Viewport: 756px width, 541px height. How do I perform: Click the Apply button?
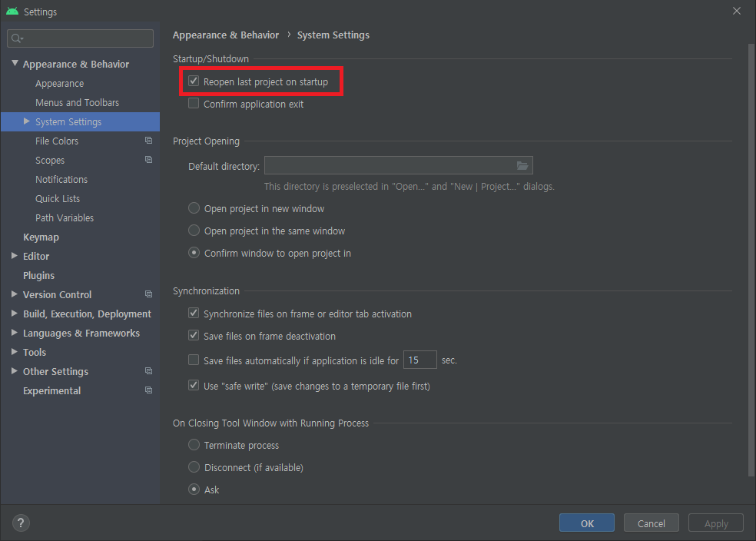pyautogui.click(x=715, y=523)
